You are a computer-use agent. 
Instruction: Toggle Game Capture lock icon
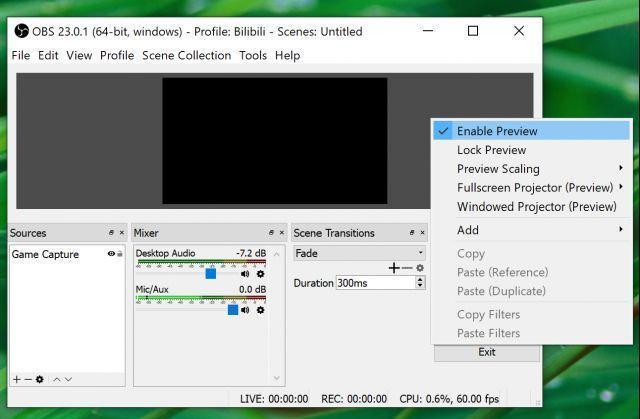click(x=120, y=254)
